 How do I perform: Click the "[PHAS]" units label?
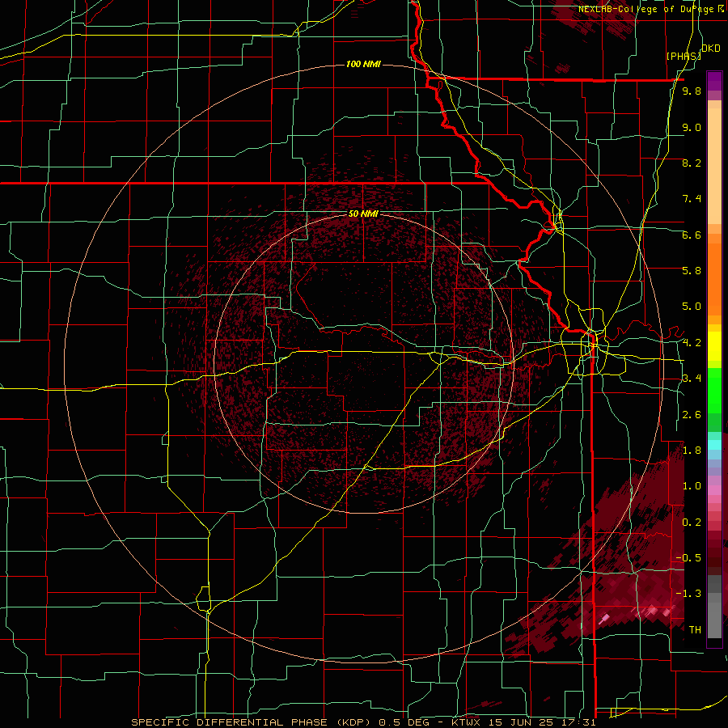[x=683, y=56]
